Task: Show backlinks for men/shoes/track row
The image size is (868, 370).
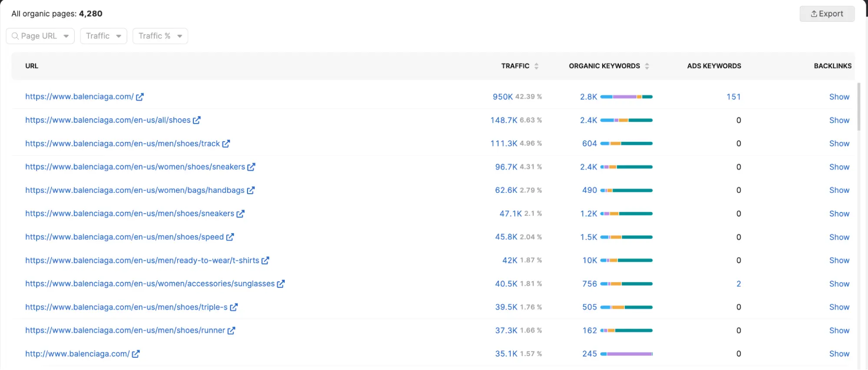Action: coord(839,144)
